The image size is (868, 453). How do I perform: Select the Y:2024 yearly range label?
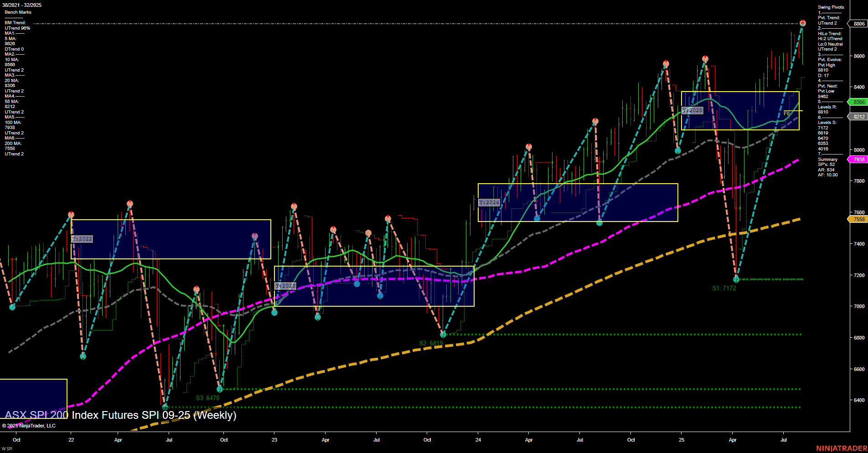point(488,201)
